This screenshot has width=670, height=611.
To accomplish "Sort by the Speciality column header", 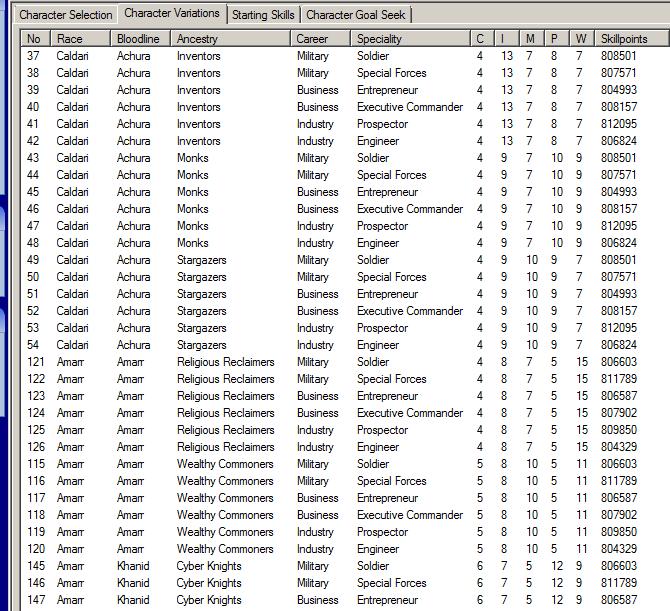I will coord(411,38).
